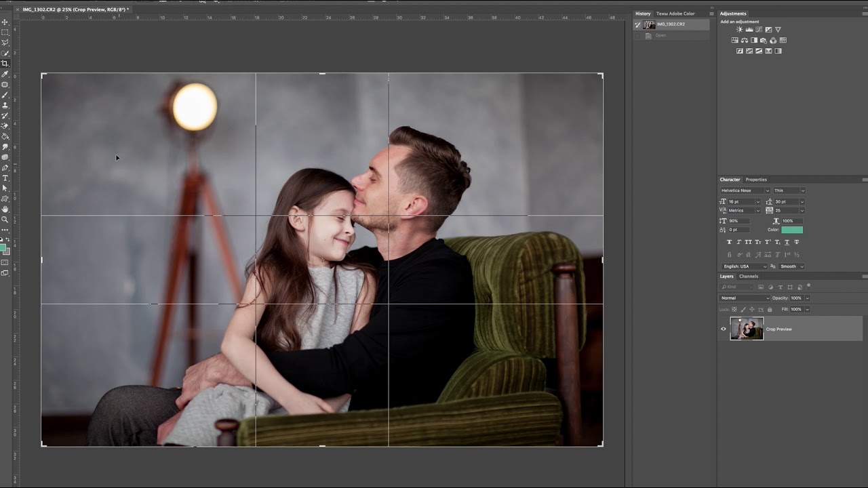Viewport: 868px width, 488px height.
Task: Add a Brightness/Contrast adjustment
Action: [x=739, y=30]
